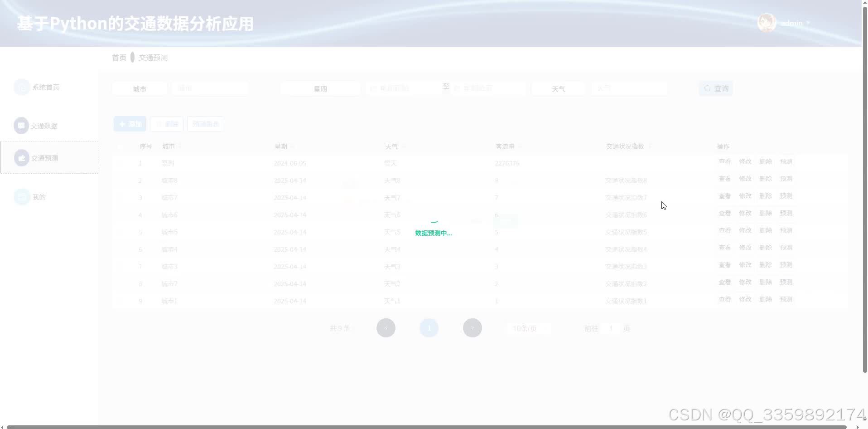Click the trash icon on the 删除 button
This screenshot has width=868, height=429.
(x=159, y=124)
